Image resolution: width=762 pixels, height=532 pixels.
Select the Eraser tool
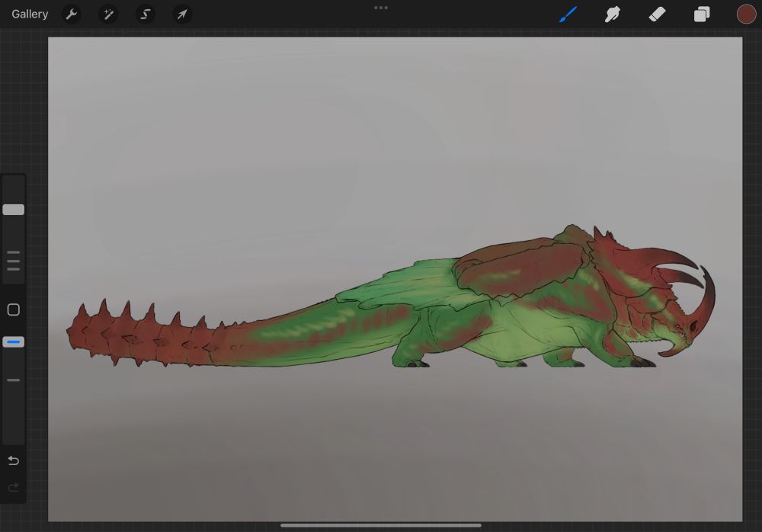(657, 14)
